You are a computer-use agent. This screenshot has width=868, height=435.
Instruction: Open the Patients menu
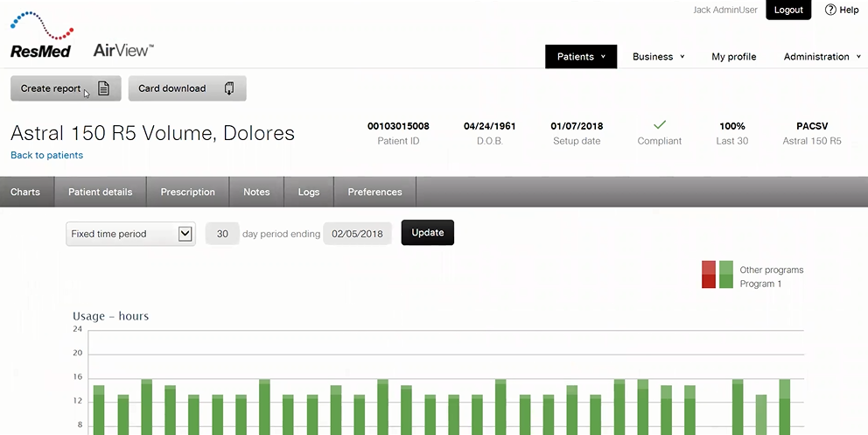coord(581,56)
